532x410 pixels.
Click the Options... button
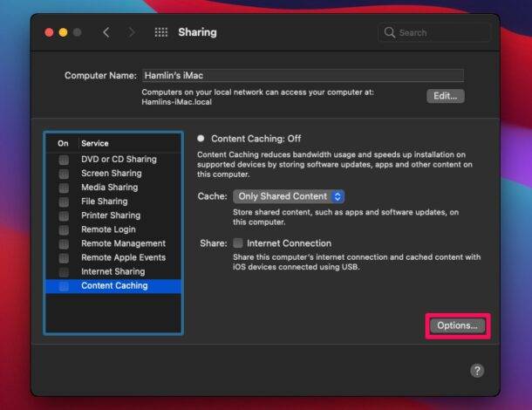tap(457, 325)
